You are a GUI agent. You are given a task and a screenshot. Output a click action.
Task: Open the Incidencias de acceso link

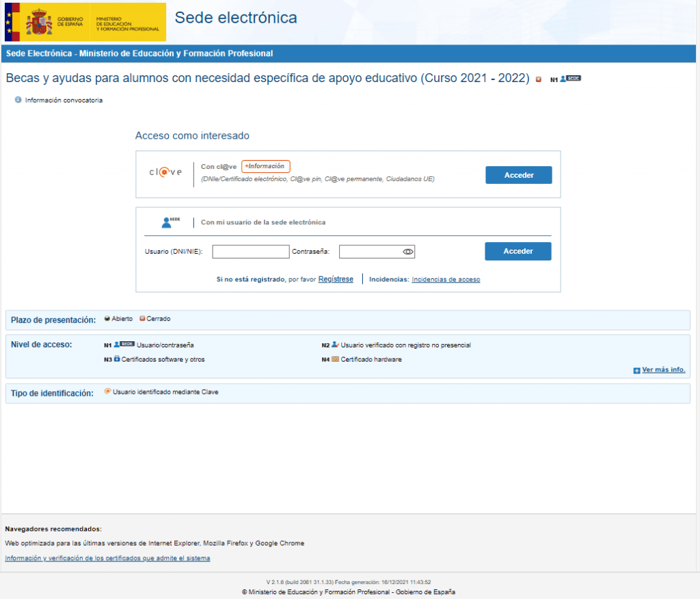(x=446, y=280)
